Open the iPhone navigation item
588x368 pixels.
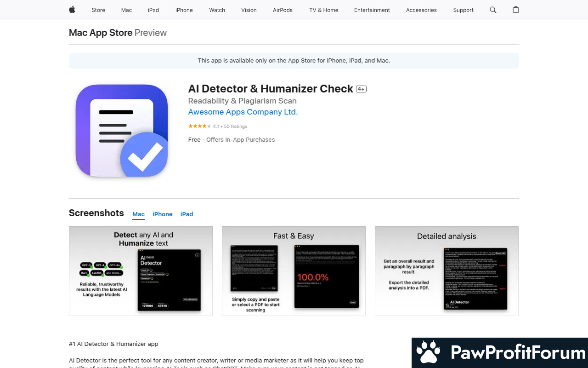(184, 10)
